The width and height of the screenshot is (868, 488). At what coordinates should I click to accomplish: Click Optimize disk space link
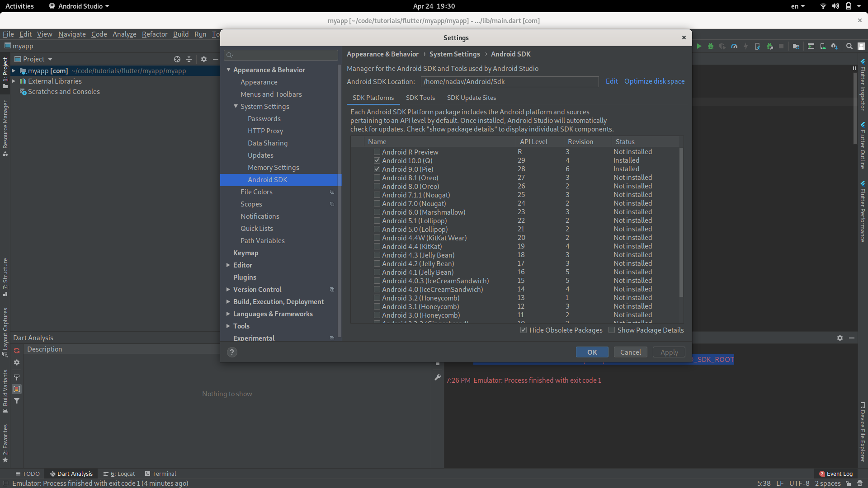654,81
